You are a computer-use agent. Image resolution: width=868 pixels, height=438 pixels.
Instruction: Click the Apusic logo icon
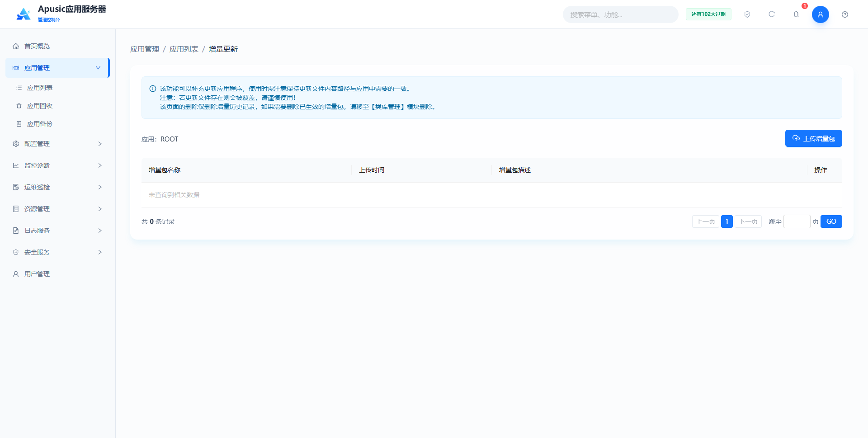[24, 14]
